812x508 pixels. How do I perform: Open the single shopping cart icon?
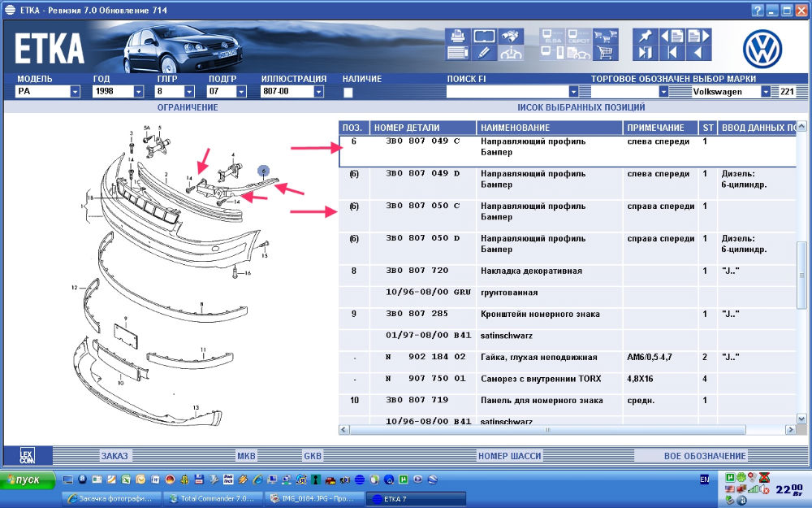pyautogui.click(x=606, y=52)
